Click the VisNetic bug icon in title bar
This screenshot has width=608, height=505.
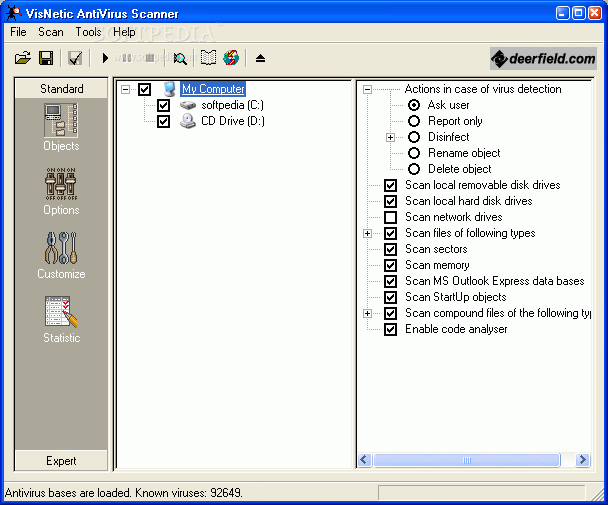[x=14, y=13]
